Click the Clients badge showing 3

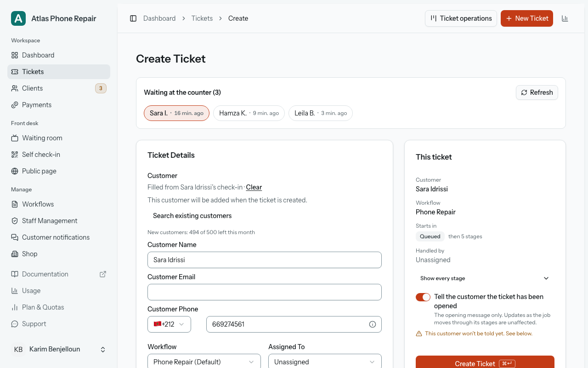click(101, 88)
